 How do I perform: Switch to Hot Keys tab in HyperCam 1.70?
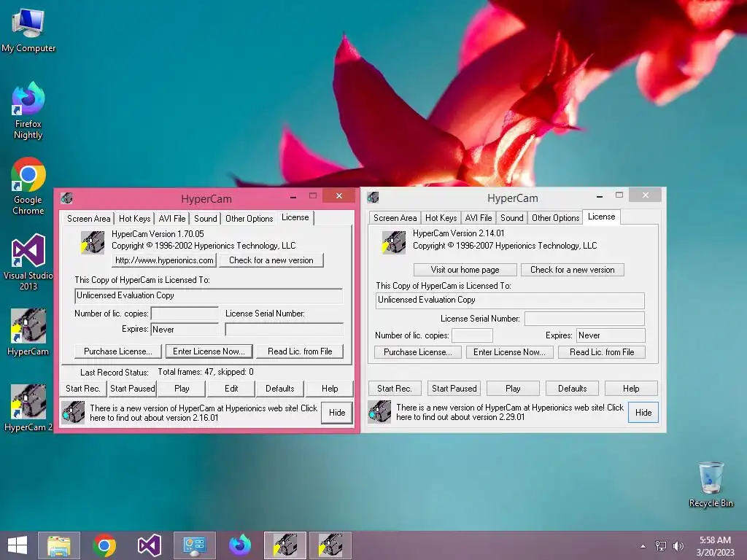coord(134,219)
